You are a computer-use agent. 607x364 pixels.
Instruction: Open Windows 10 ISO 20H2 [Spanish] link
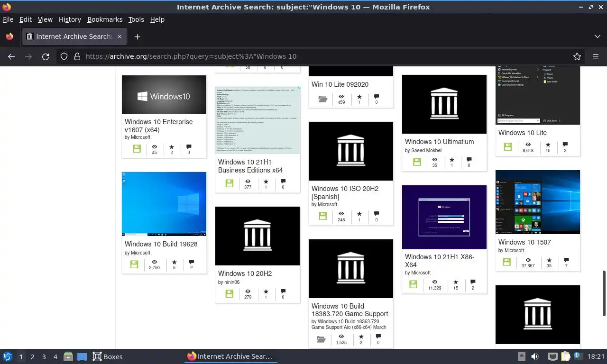(x=345, y=192)
